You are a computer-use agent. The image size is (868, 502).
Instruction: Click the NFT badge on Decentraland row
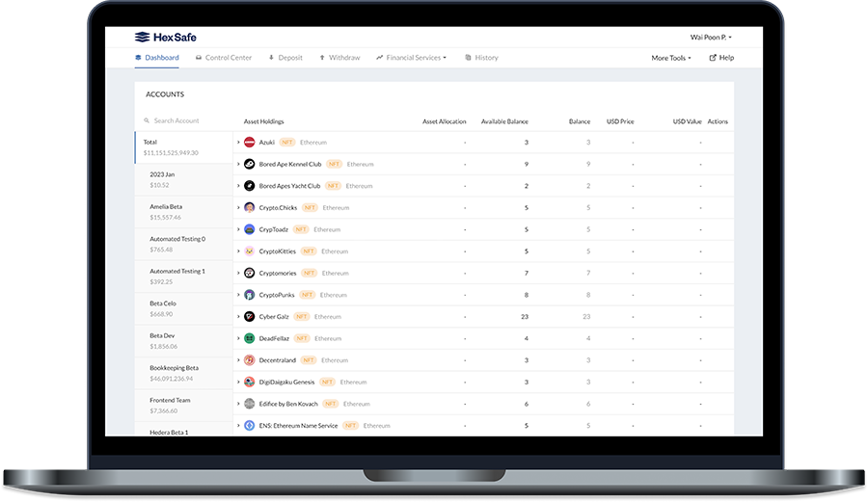309,360
